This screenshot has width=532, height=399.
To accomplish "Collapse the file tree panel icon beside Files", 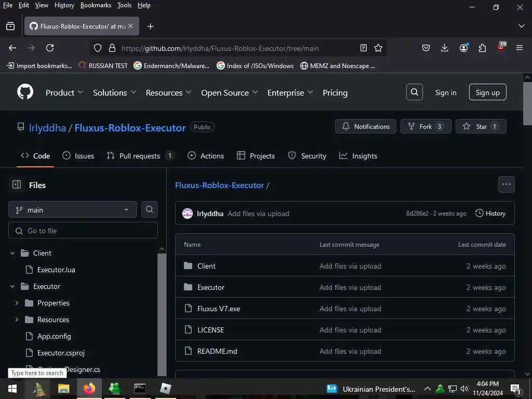I will [17, 184].
